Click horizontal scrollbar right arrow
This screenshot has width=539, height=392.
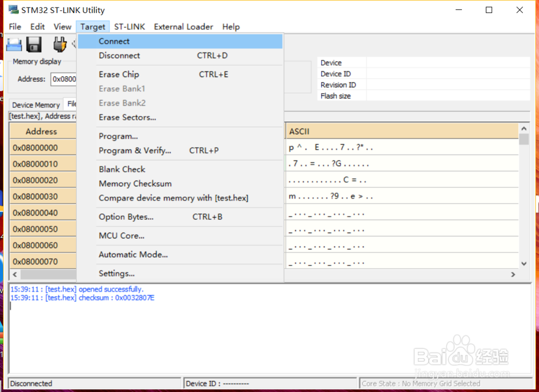click(x=513, y=274)
